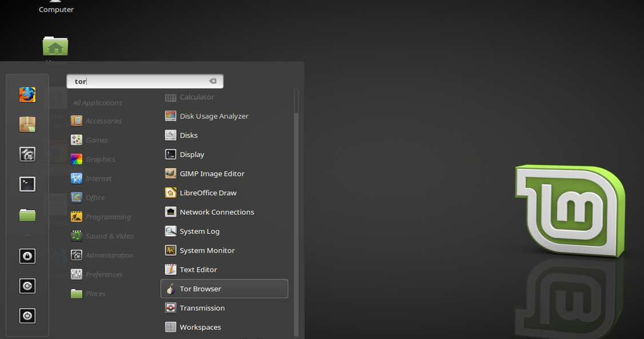Open the Administration category
The height and width of the screenshot is (339, 644).
pos(102,255)
